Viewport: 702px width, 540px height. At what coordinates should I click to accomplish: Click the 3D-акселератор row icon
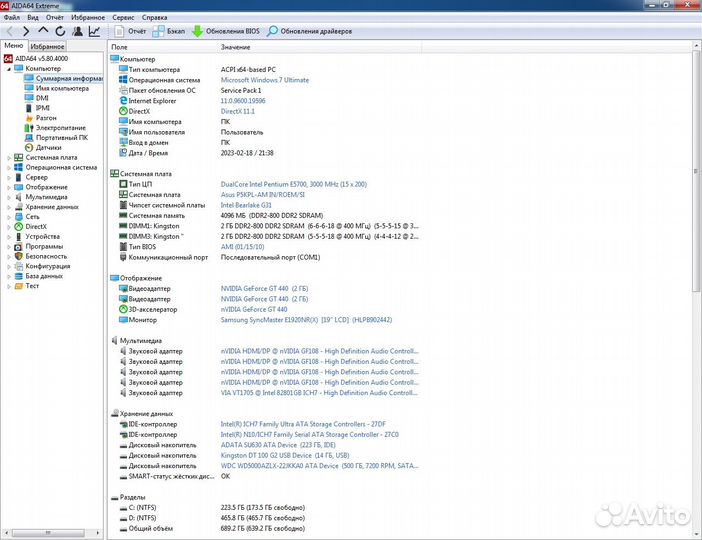(123, 309)
